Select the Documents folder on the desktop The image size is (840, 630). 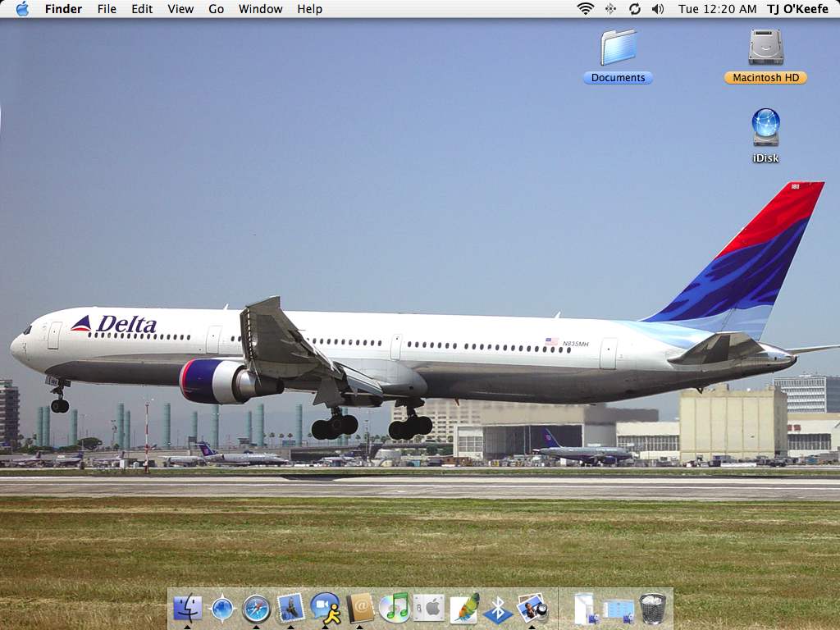pyautogui.click(x=619, y=48)
